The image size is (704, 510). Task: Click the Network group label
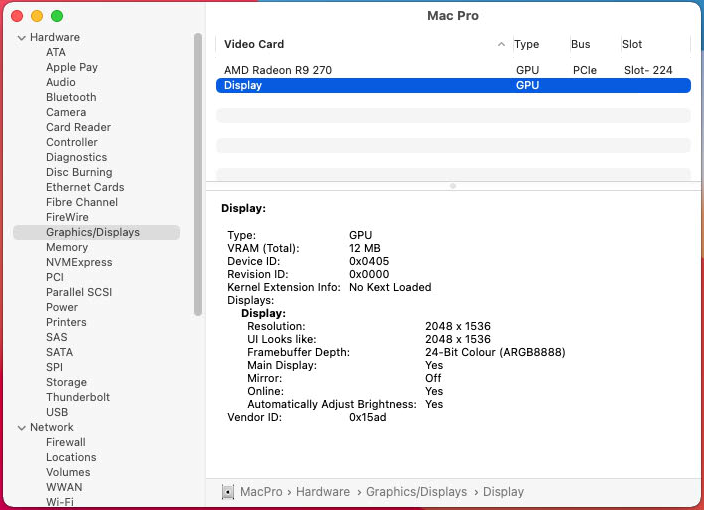click(52, 427)
